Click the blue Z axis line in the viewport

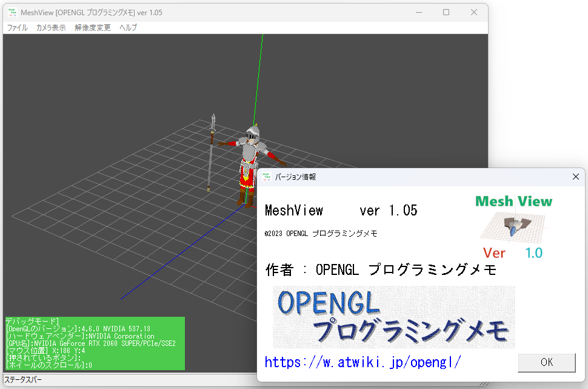(x=182, y=252)
